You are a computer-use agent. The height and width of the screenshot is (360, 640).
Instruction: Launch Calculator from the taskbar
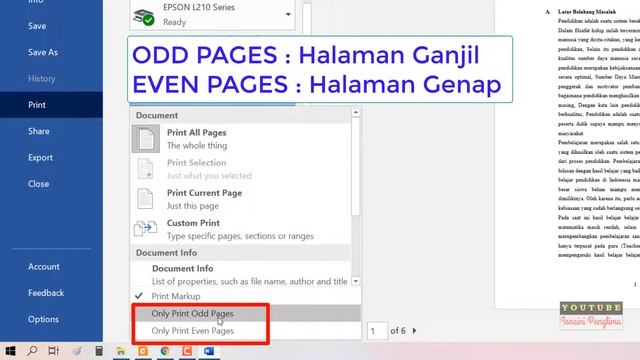coord(99,351)
